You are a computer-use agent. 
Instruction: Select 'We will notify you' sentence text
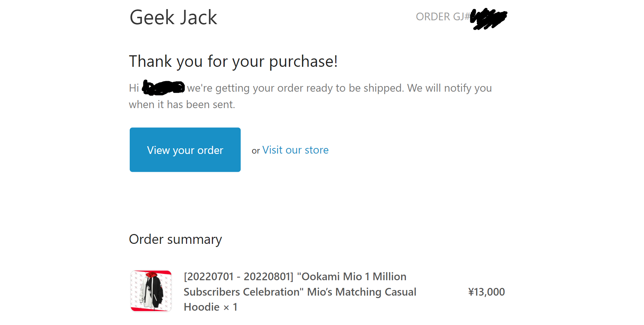pos(450,88)
